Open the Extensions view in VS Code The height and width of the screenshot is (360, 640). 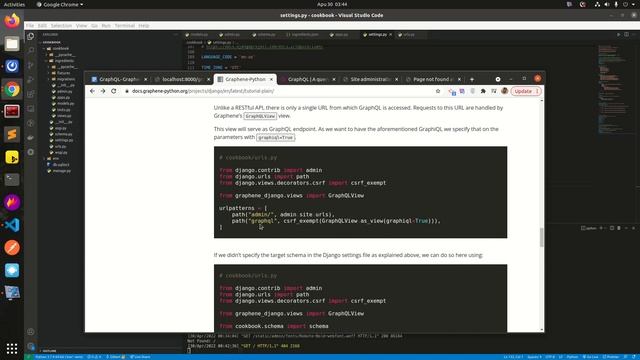31,94
